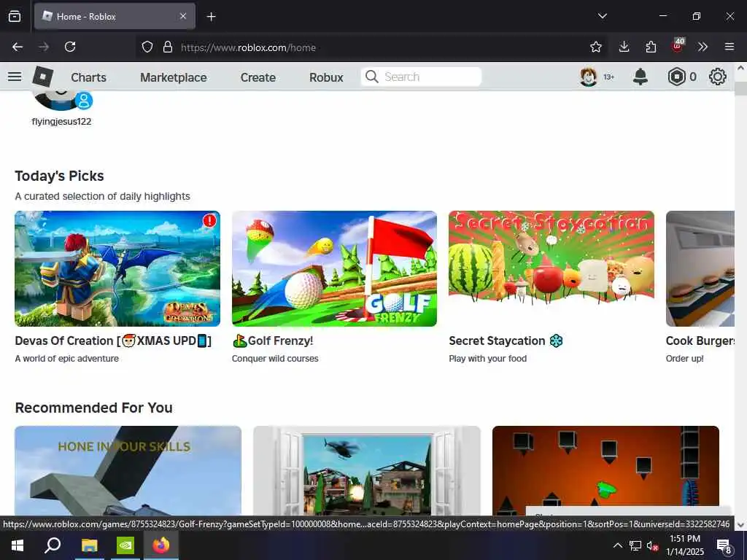Screen dimensions: 747x560
Task: Show more toolbar tools overflow chevrons
Action: (x=703, y=47)
